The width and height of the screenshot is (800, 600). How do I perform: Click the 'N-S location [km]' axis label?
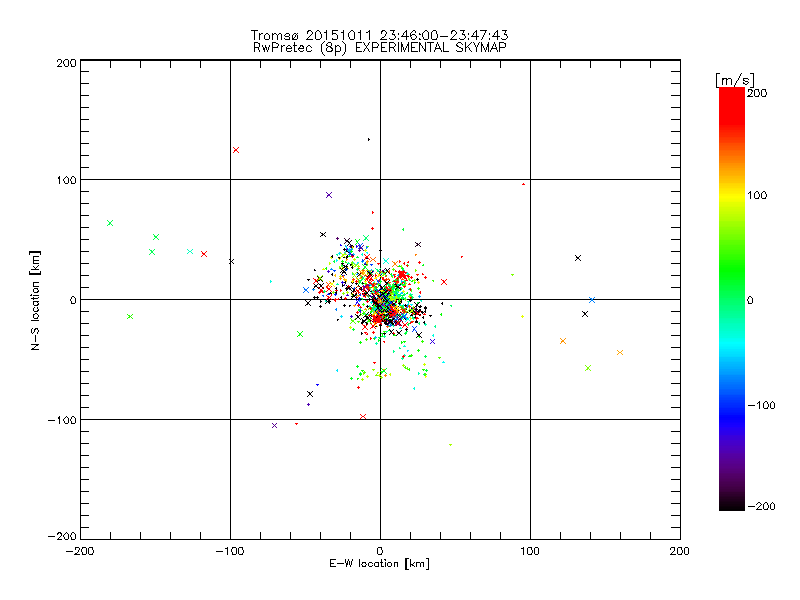tap(35, 301)
